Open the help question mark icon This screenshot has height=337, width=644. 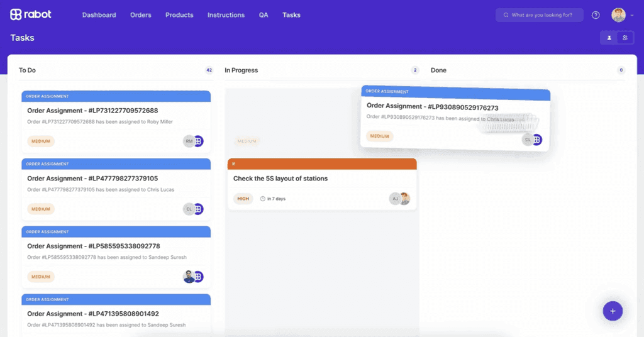[x=596, y=15]
